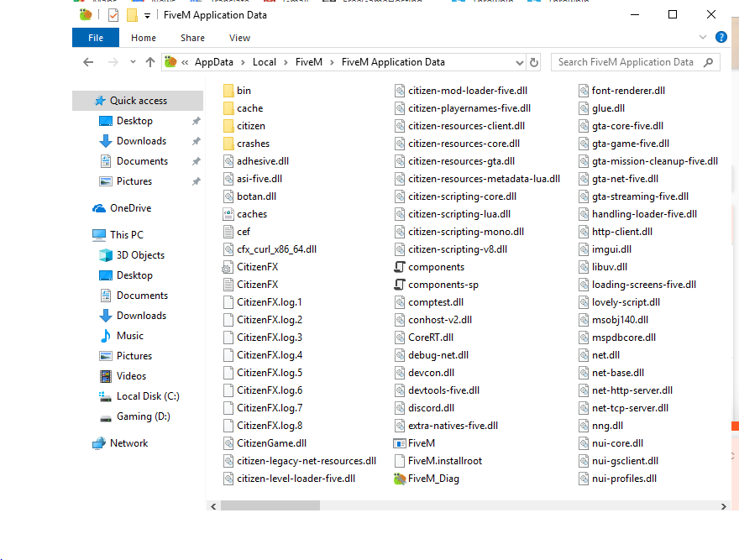Select Quick access in the sidebar

pyautogui.click(x=138, y=101)
